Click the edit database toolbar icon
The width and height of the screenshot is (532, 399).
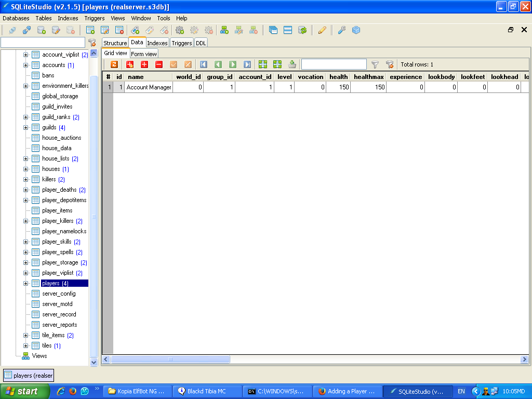click(x=56, y=30)
